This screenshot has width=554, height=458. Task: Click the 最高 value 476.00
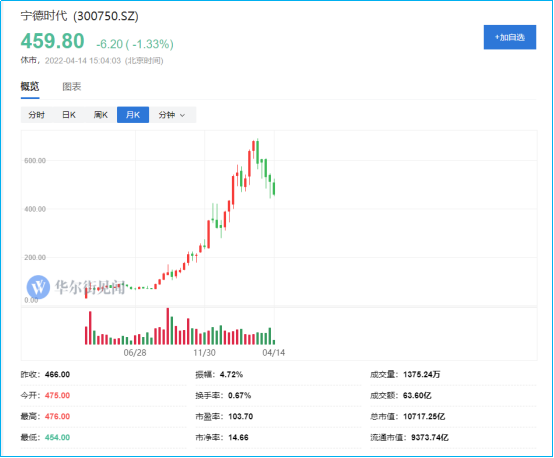[x=57, y=417]
